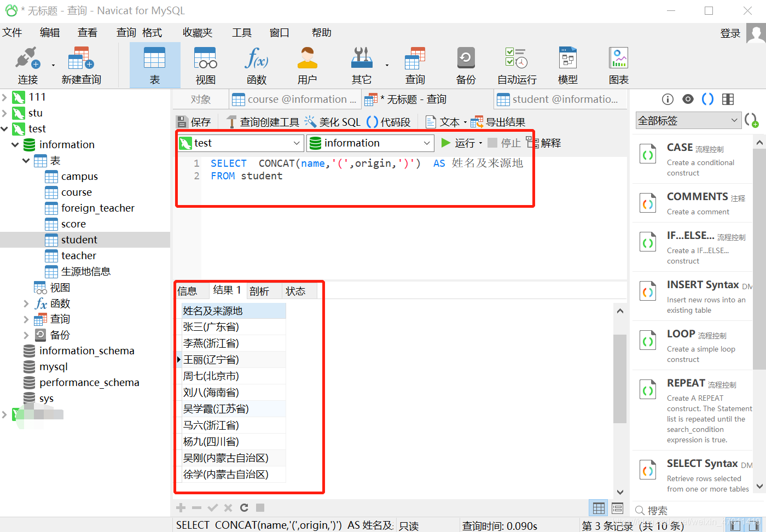Image resolution: width=766 pixels, height=532 pixels.
Task: Expand the 文本 text dropdown arrow
Action: pyautogui.click(x=465, y=122)
